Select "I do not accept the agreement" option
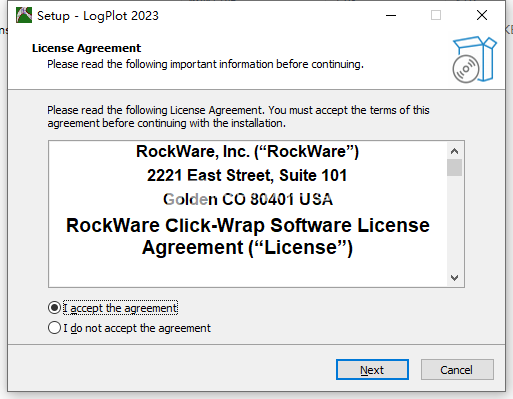513x399 pixels. (x=54, y=328)
